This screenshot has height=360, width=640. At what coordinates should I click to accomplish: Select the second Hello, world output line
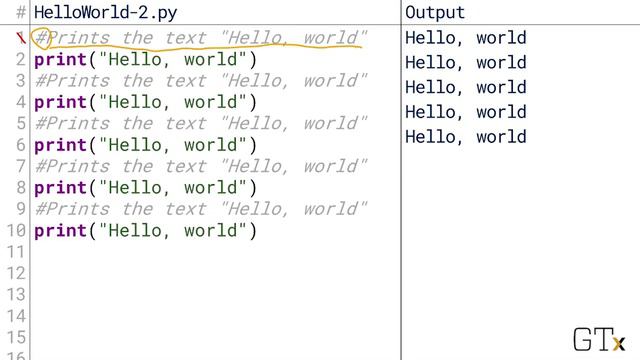tap(466, 63)
